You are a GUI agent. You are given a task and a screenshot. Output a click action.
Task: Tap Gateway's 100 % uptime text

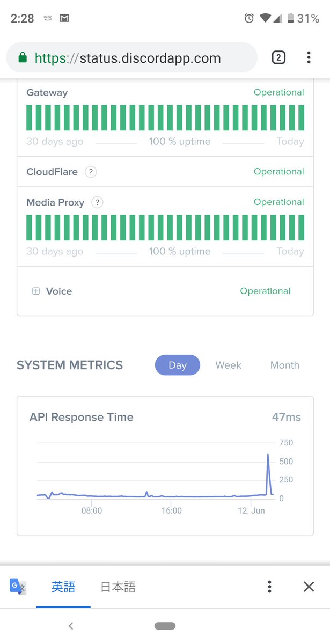coord(180,142)
